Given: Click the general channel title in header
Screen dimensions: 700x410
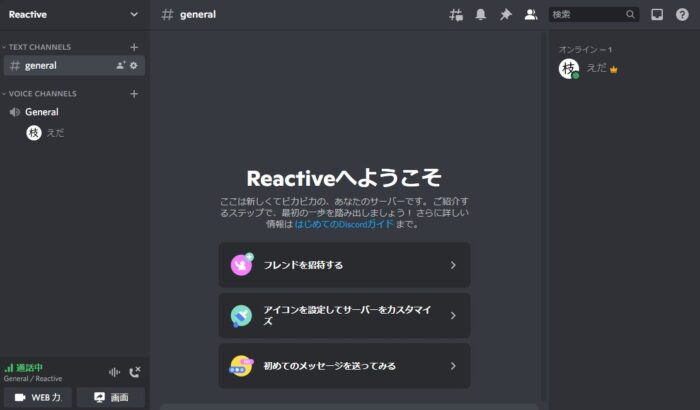Looking at the screenshot, I should coord(198,15).
